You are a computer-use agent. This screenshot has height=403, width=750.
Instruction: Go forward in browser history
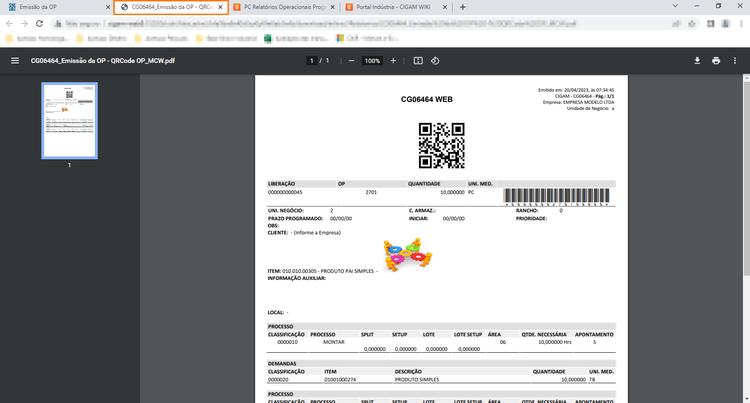[24, 23]
